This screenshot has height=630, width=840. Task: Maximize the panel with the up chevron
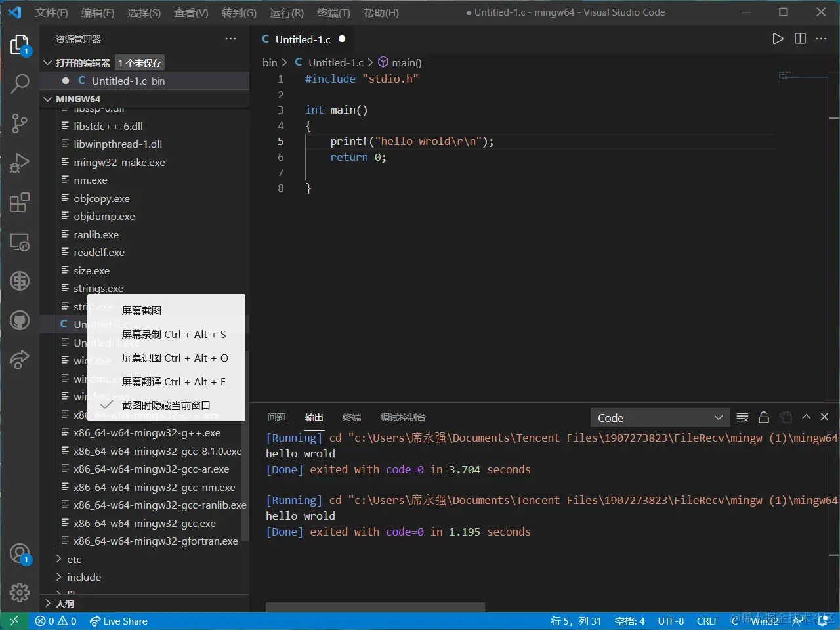coord(807,417)
